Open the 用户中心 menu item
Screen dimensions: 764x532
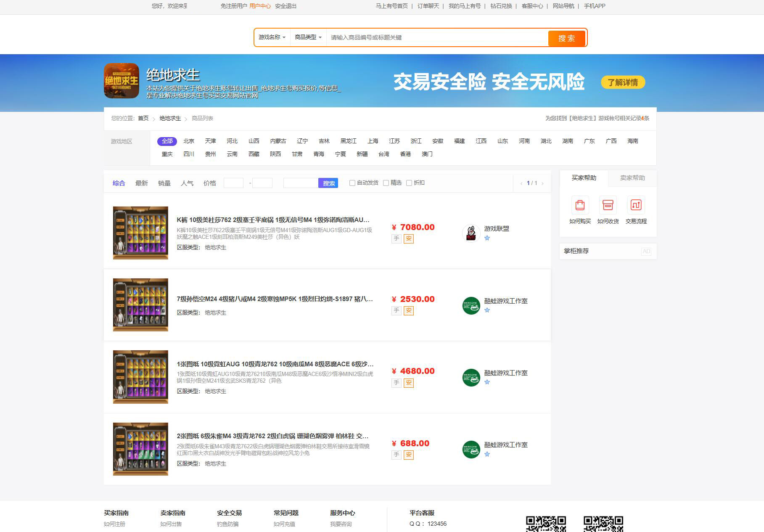pyautogui.click(x=260, y=6)
